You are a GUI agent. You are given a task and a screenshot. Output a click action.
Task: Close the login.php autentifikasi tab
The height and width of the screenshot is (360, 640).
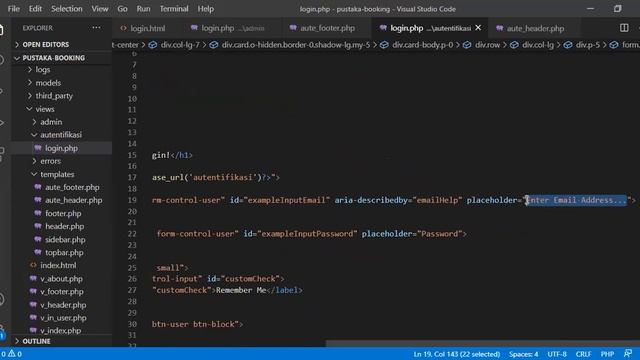478,28
